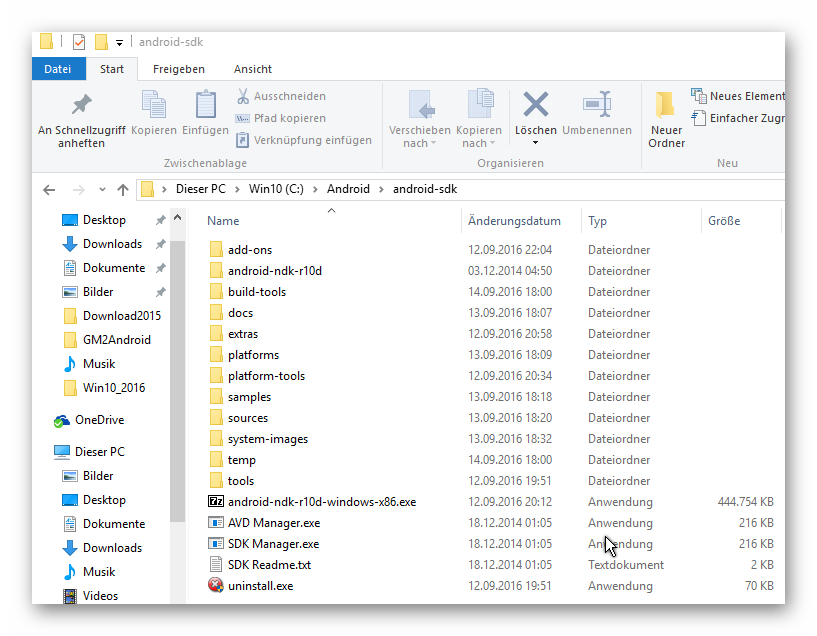817x636 pixels.
Task: Click the AVD Manager.exe application icon
Action: (x=216, y=522)
